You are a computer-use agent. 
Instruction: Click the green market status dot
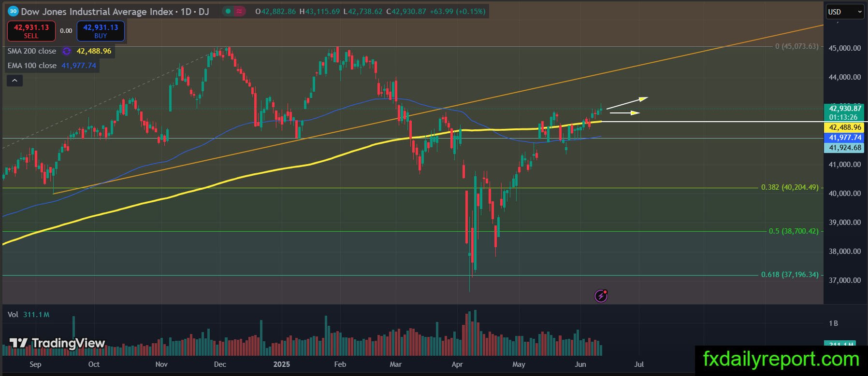(227, 11)
